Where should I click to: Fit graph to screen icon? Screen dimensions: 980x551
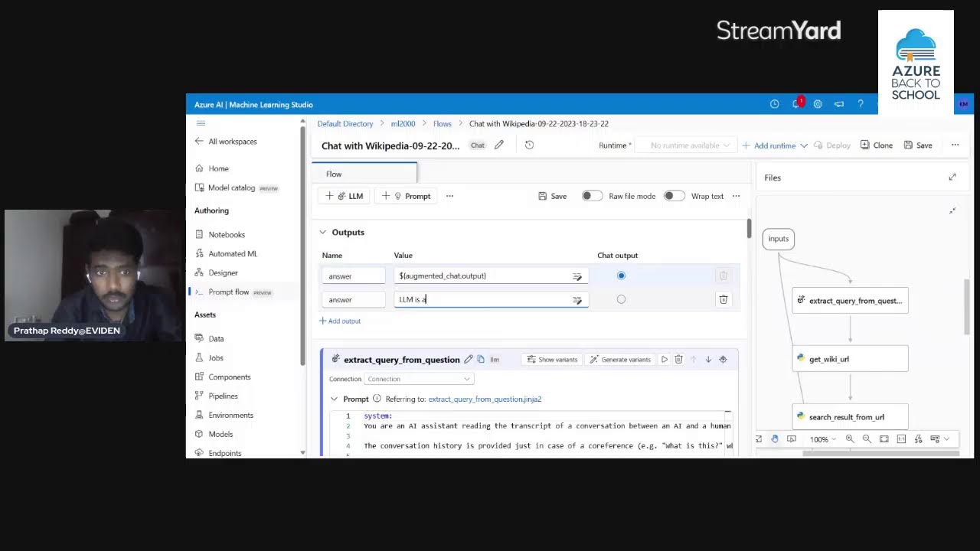(884, 439)
